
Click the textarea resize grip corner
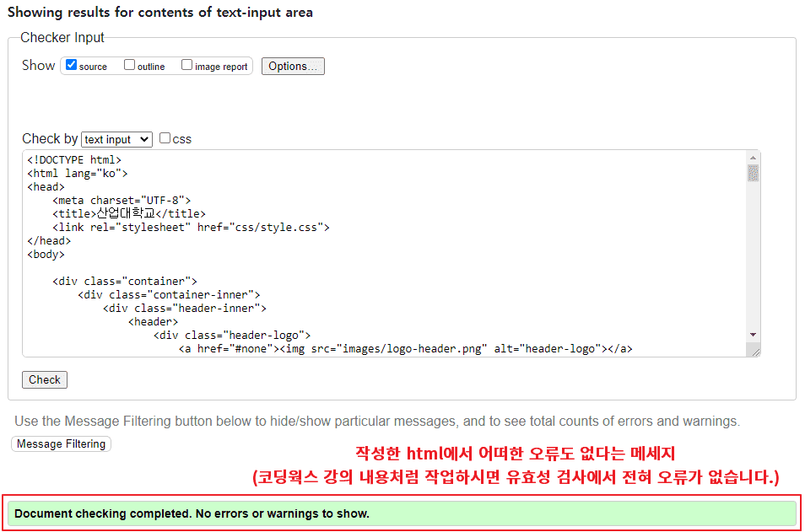[x=754, y=352]
